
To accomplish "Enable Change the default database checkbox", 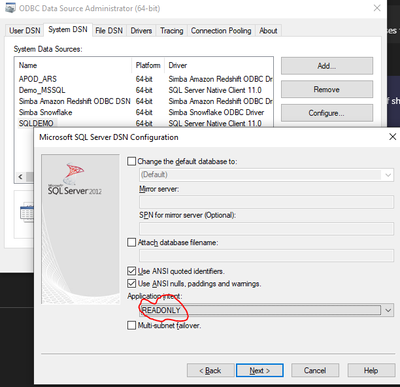I will (x=132, y=161).
